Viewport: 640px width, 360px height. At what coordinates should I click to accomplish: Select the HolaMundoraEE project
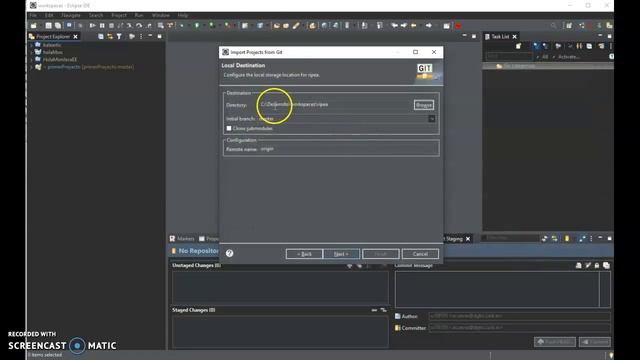[60, 60]
